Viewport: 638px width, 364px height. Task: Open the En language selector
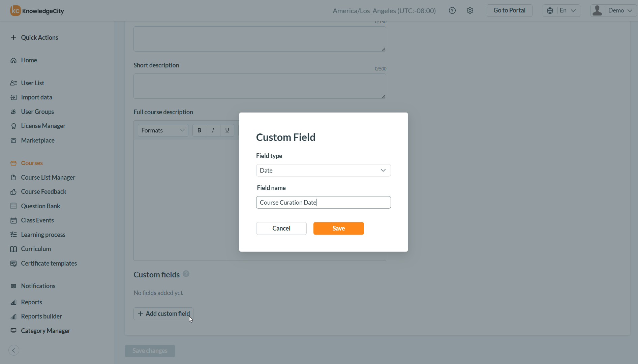(561, 10)
